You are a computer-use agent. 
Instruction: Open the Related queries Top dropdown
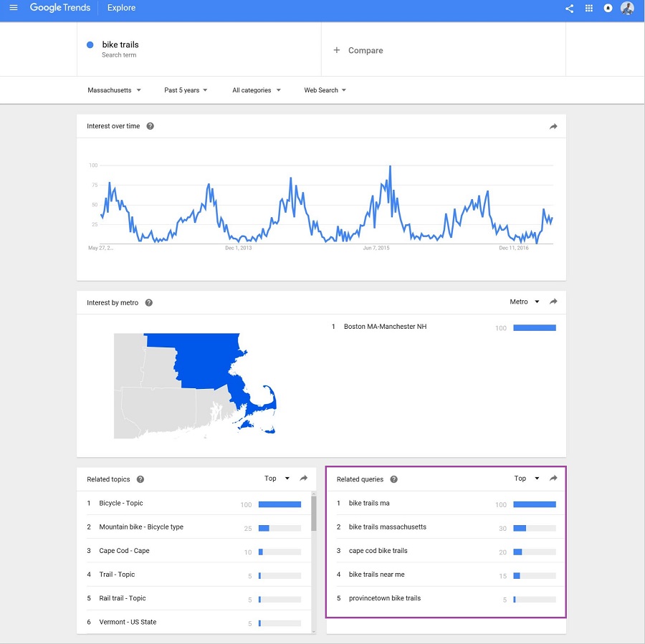[x=527, y=479]
